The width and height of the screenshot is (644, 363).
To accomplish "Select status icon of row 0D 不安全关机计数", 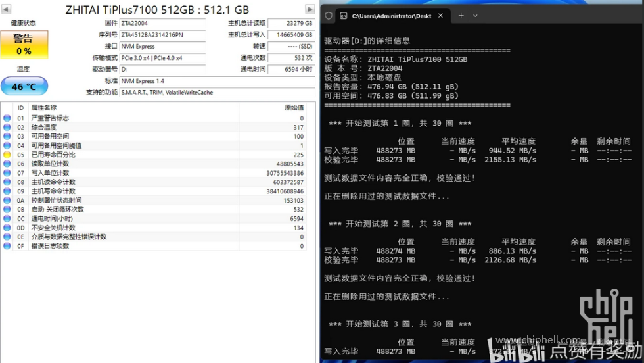I will 7,228.
